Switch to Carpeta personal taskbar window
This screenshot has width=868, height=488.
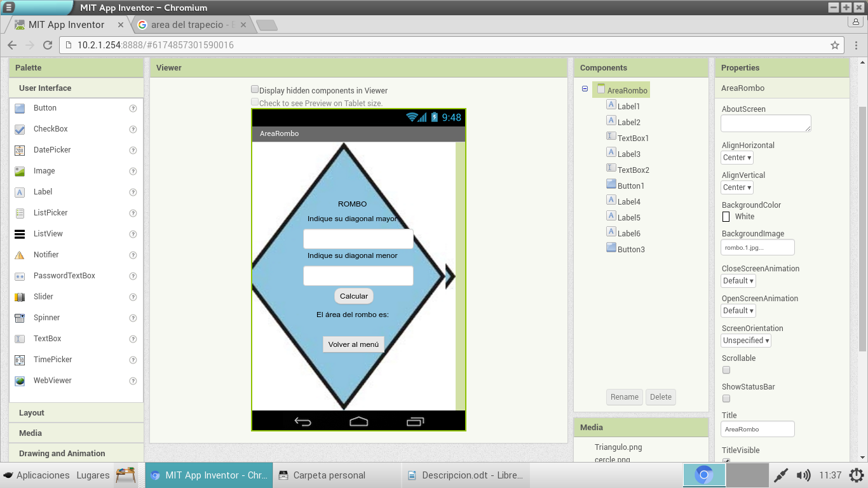click(x=337, y=475)
